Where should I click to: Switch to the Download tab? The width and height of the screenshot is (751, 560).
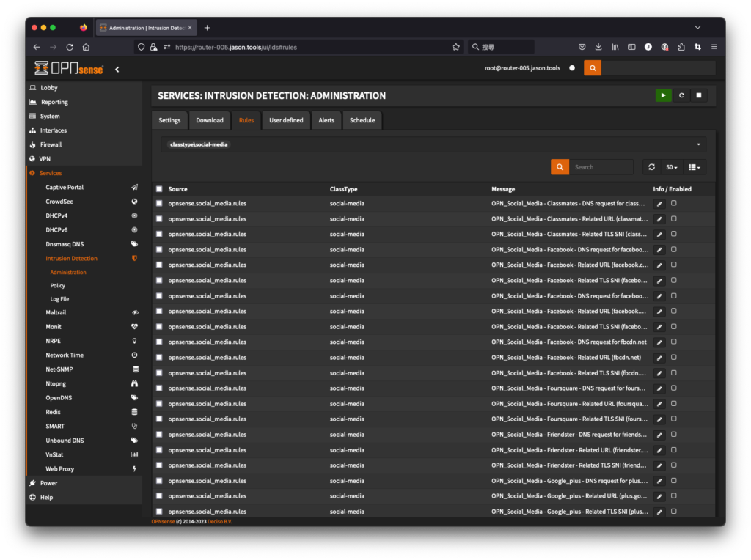pyautogui.click(x=209, y=120)
